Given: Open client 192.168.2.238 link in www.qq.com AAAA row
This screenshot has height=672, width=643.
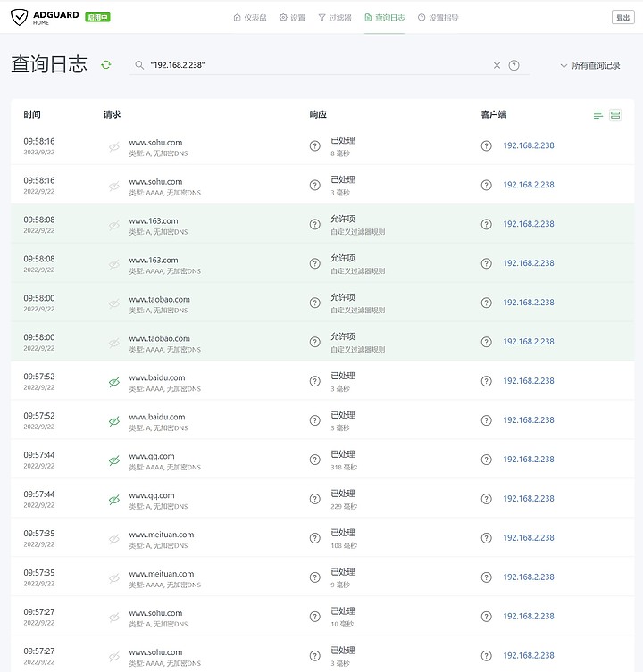Looking at the screenshot, I should pos(529,460).
